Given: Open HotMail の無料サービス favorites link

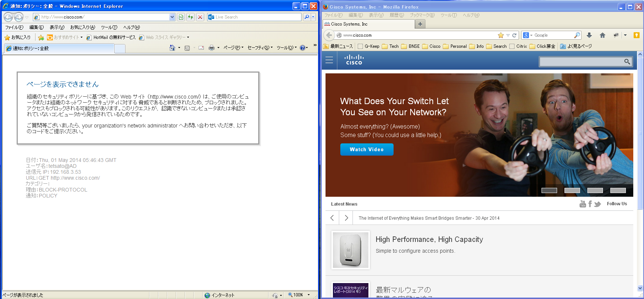Looking at the screenshot, I should tap(111, 37).
